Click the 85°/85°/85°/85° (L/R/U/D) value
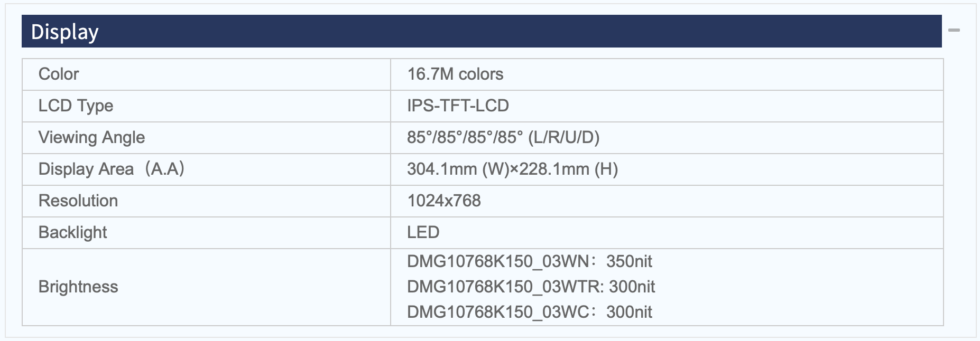980x341 pixels. tap(503, 138)
